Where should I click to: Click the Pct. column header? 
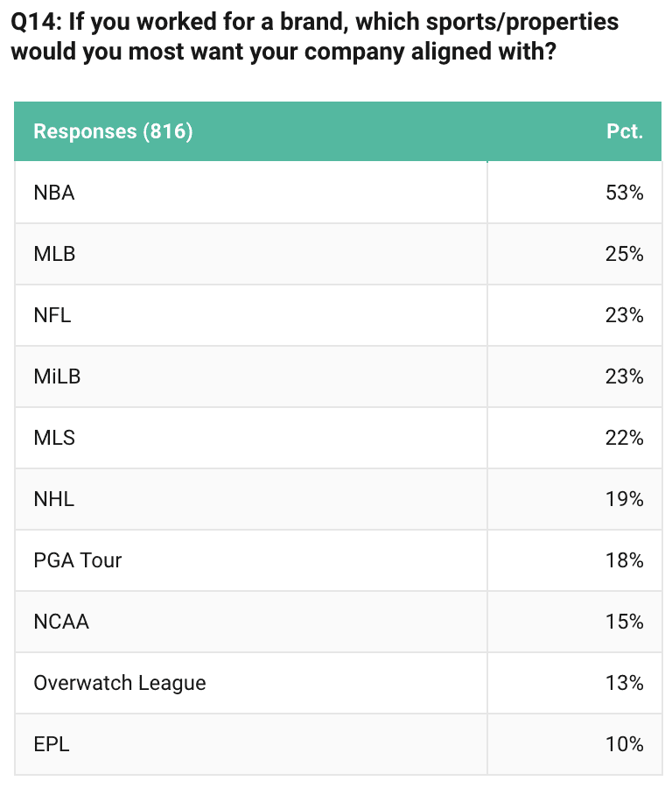[625, 132]
